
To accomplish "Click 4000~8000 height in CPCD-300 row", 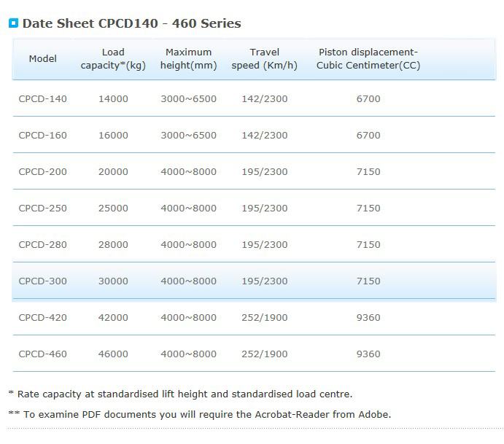I will coord(189,281).
